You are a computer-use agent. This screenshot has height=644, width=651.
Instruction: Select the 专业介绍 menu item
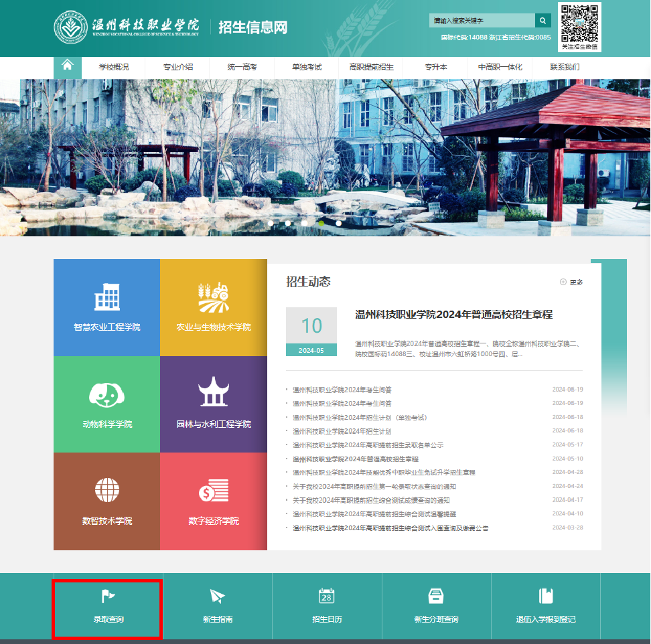(x=177, y=67)
